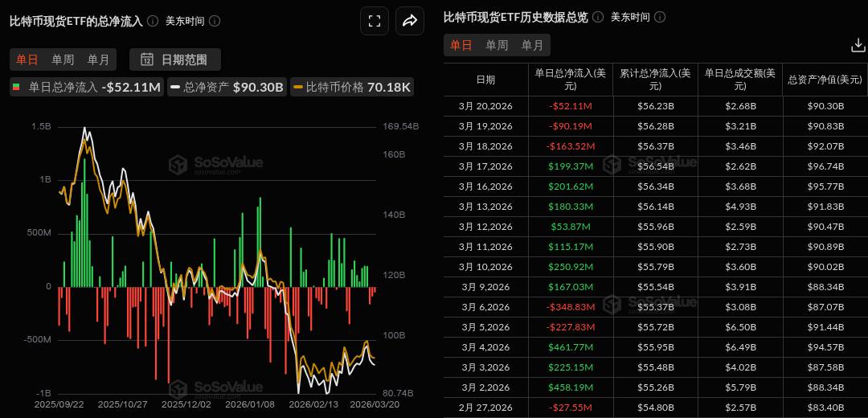Click 总资产净值(美元) column header
This screenshot has width=868, height=418.
click(825, 80)
